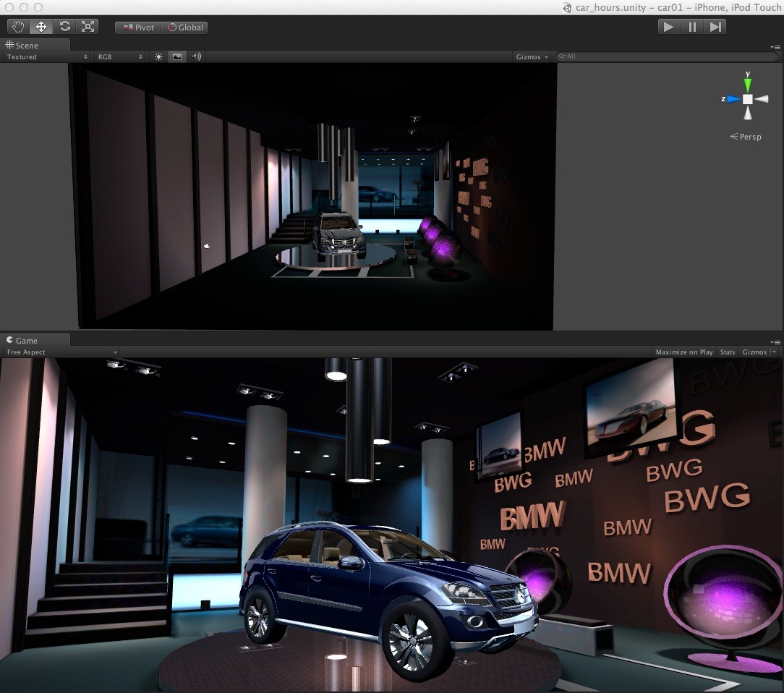Image resolution: width=784 pixels, height=693 pixels.
Task: Start Play mode
Action: [669, 27]
